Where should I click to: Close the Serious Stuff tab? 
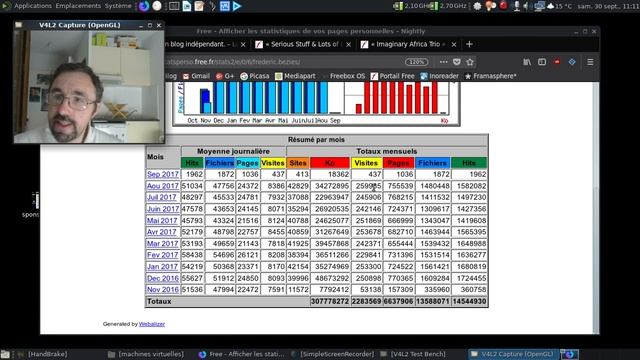[348, 44]
